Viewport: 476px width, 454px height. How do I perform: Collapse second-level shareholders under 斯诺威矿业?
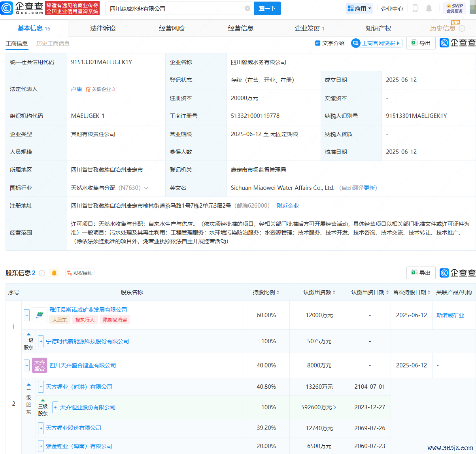coord(28,335)
